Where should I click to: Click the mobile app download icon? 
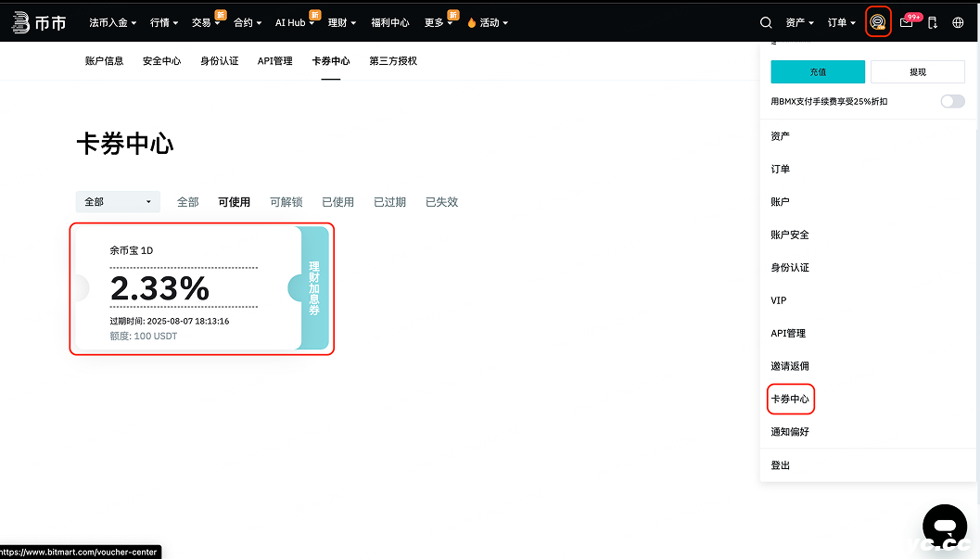coord(932,22)
